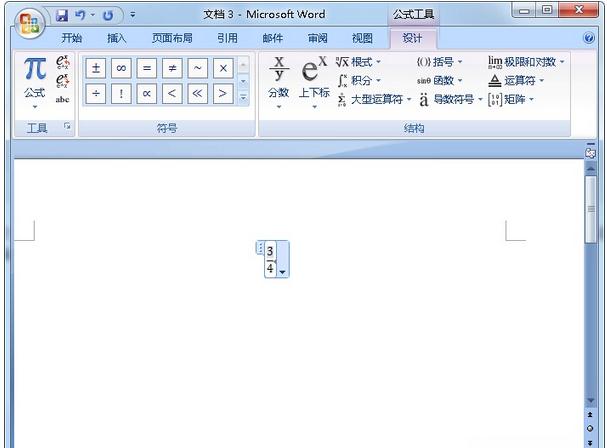The image size is (607, 448).
Task: Insert the less-than < symbol
Action: [172, 93]
